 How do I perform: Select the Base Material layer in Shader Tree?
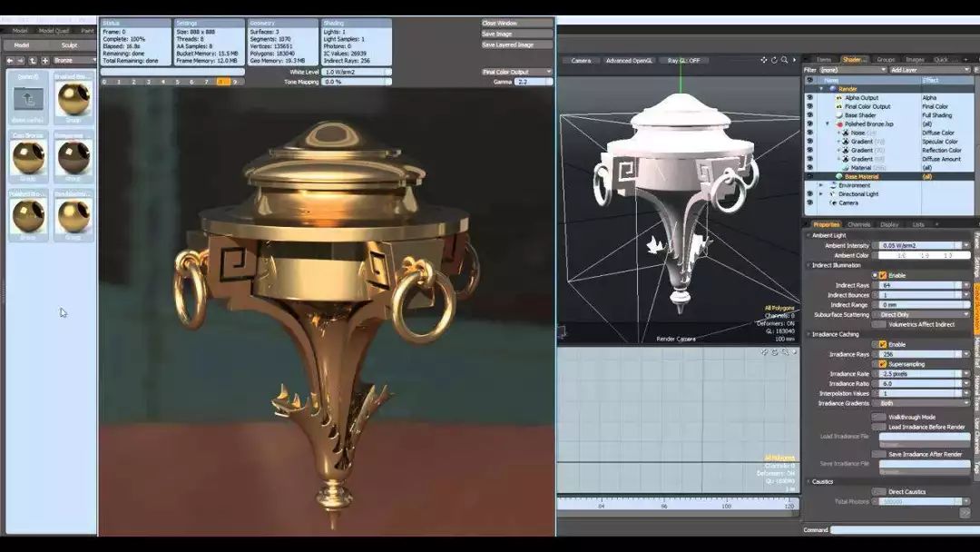click(x=861, y=176)
